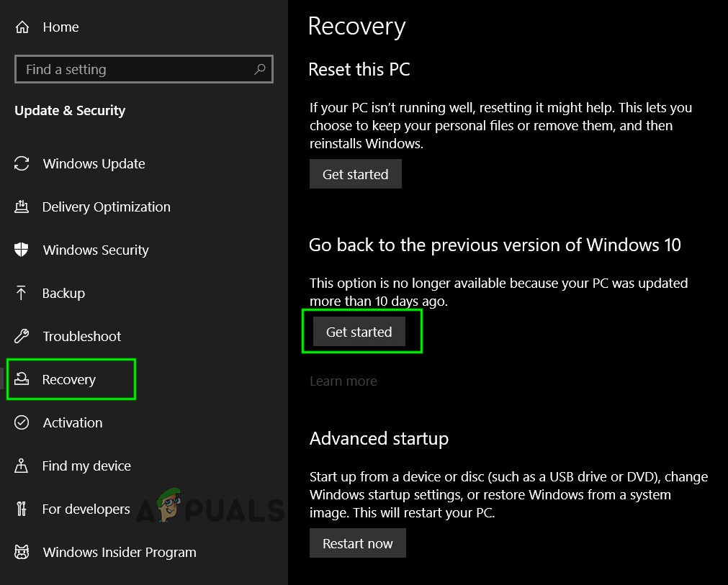Select the Delivery Optimization icon

click(x=21, y=207)
